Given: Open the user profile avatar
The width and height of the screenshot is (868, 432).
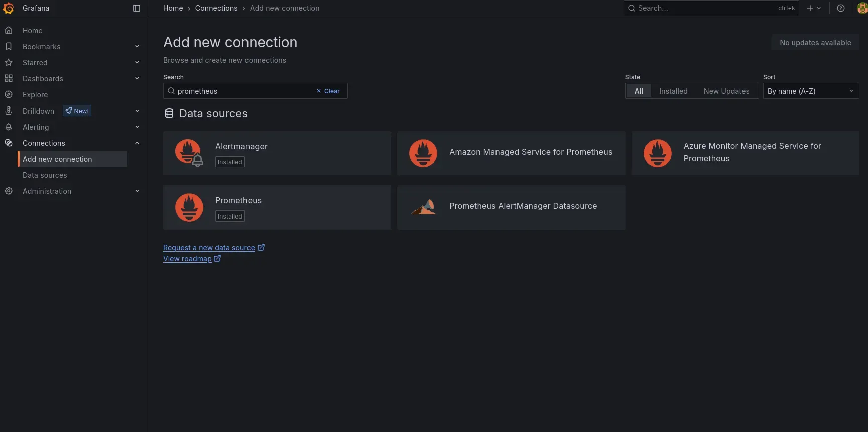Looking at the screenshot, I should pos(862,8).
